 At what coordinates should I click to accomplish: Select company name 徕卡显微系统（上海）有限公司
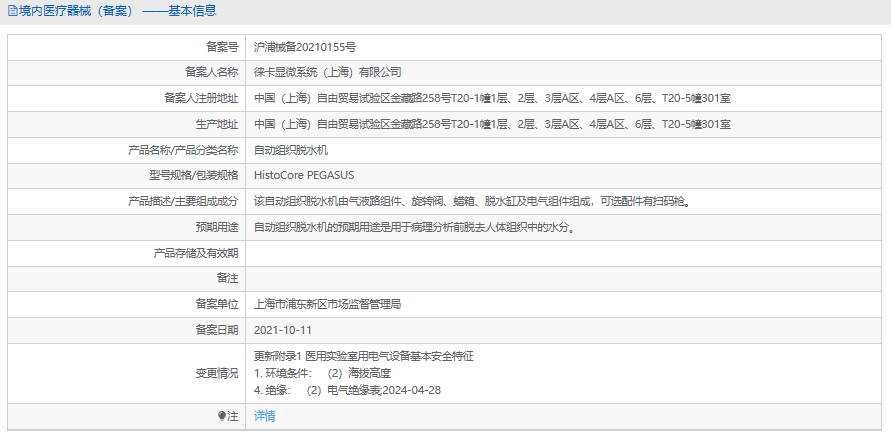pos(328,73)
